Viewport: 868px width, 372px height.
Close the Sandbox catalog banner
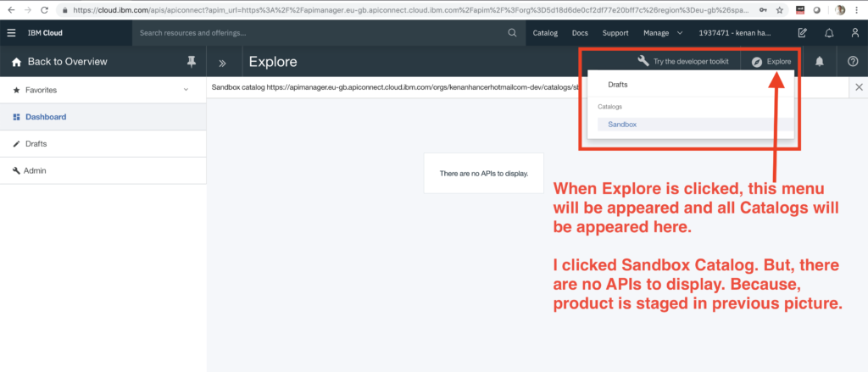(x=859, y=87)
